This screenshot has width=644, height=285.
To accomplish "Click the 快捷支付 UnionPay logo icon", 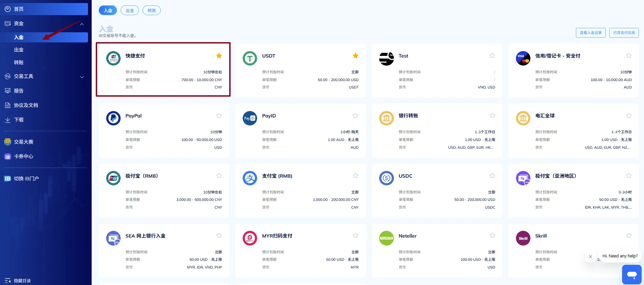I will coord(113,59).
